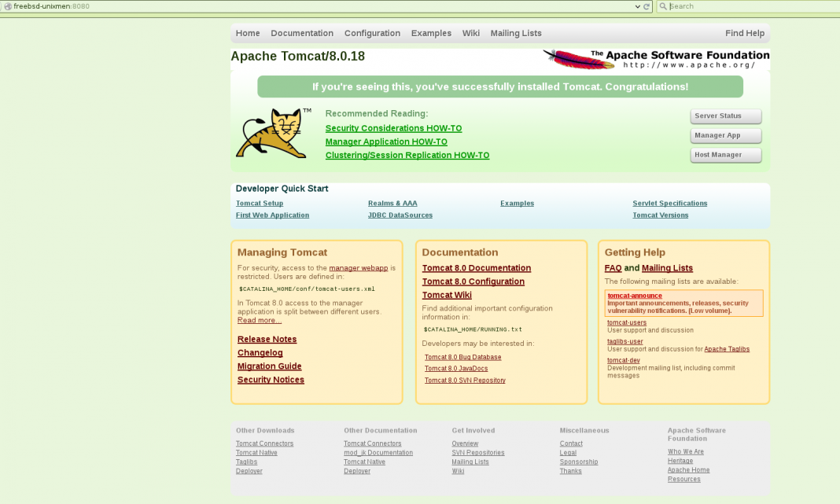Open mod_jk Documentation footer link
840x504 pixels.
pos(378,453)
